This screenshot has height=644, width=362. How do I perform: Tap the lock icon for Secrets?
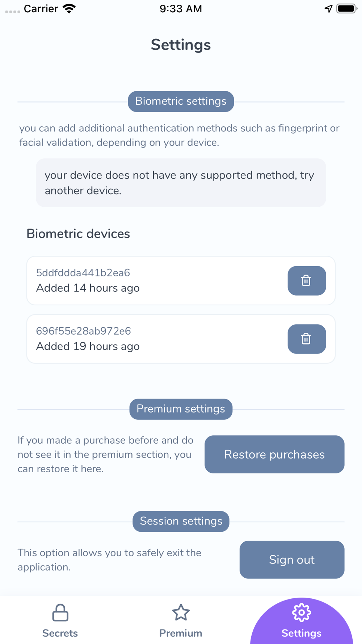(60, 612)
